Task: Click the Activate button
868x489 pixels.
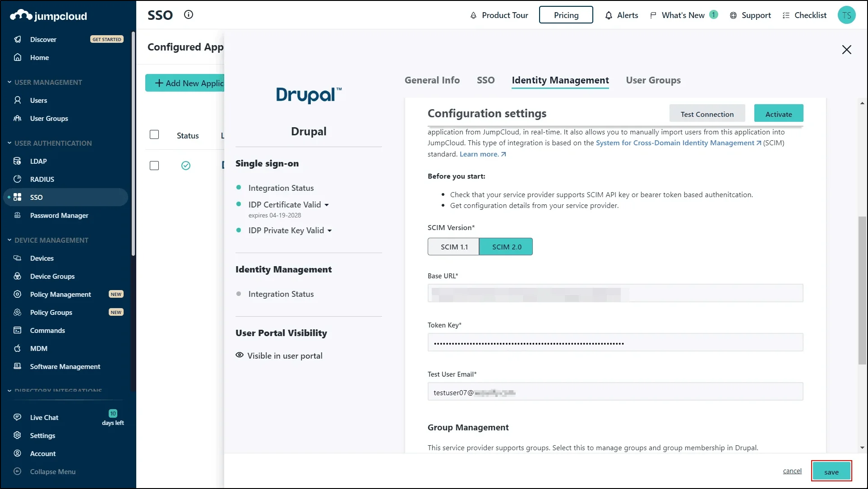Action: [x=778, y=114]
